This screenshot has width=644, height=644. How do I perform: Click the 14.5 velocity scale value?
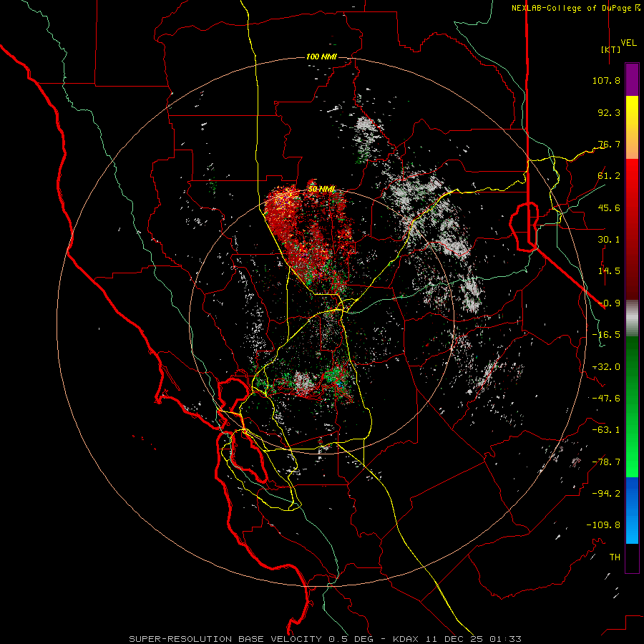pyautogui.click(x=609, y=271)
